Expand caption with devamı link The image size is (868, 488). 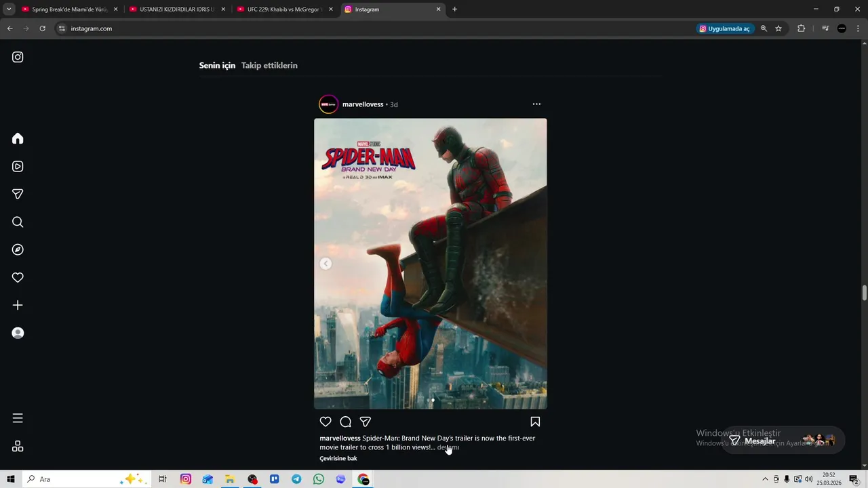click(x=448, y=447)
